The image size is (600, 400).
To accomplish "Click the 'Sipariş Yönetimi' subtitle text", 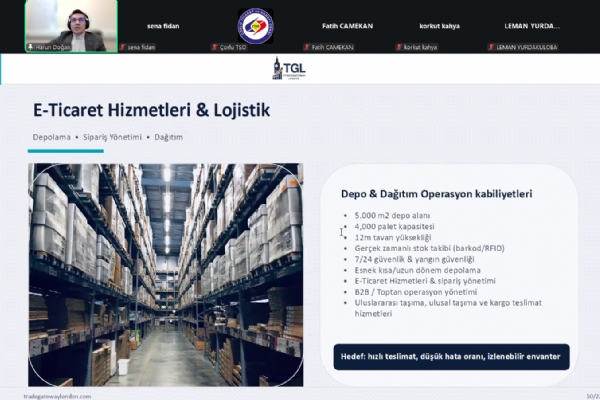I will (x=112, y=137).
